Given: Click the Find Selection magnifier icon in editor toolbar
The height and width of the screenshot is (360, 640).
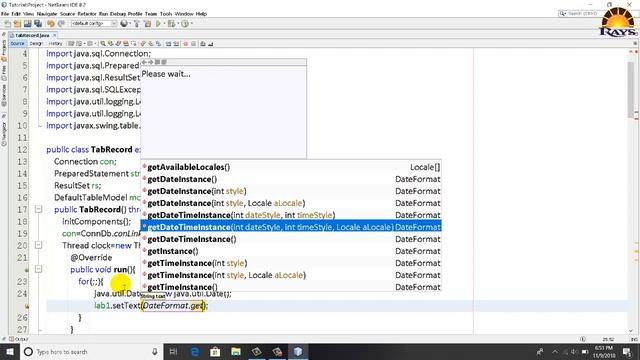Looking at the screenshot, I should tap(103, 44).
